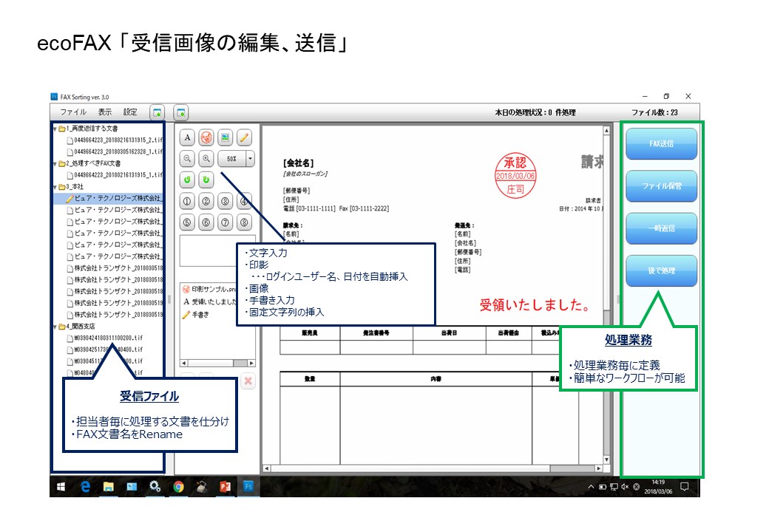Select file 0448664223_20180216131915_2.tif

pos(115,140)
